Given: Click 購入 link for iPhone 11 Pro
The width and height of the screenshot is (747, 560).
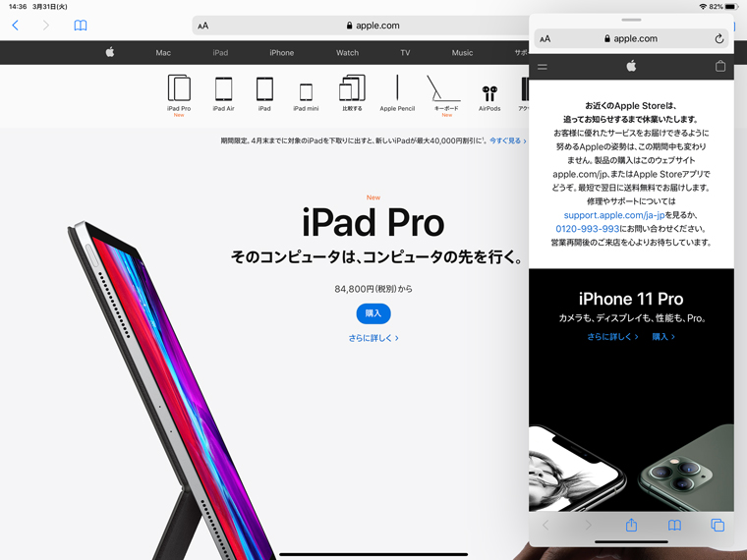Looking at the screenshot, I should coord(663,337).
